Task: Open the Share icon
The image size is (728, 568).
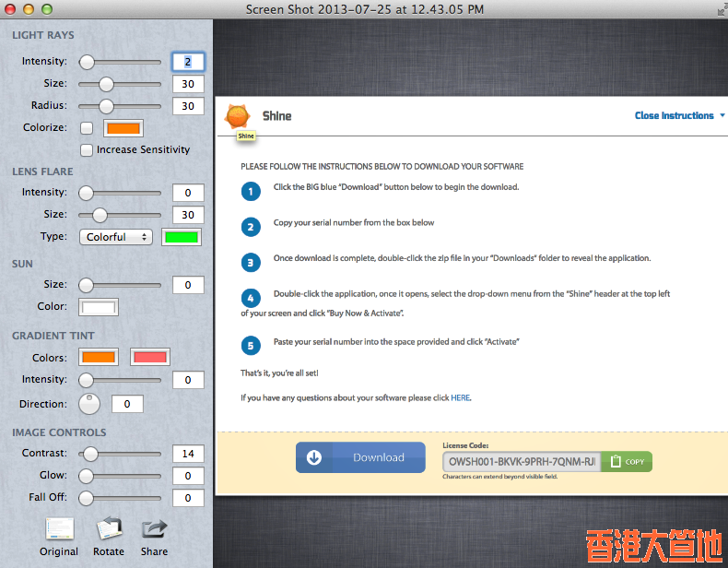Action: tap(154, 528)
